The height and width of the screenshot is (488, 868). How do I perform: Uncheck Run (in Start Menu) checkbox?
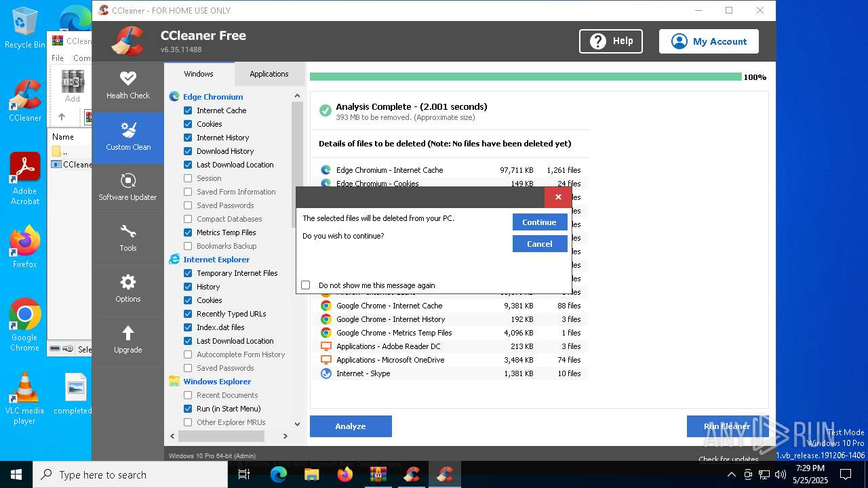(x=188, y=409)
